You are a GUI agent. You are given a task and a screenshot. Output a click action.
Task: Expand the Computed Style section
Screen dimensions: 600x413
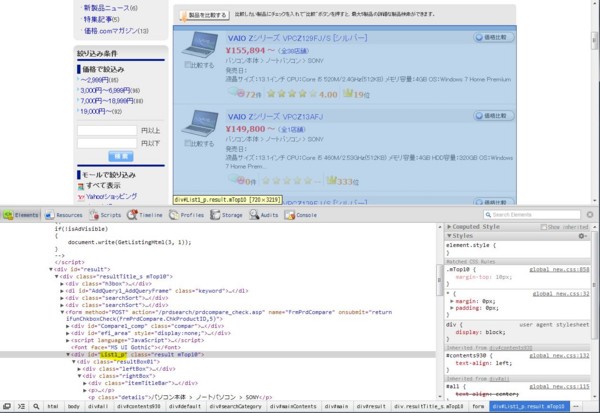[x=449, y=227]
